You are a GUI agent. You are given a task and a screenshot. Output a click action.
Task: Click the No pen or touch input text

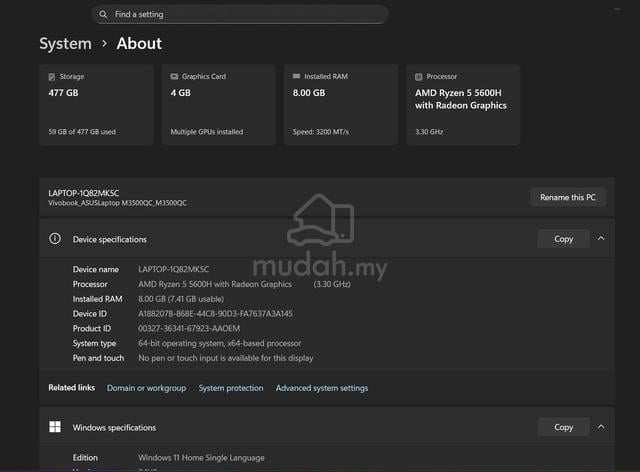[x=226, y=358]
